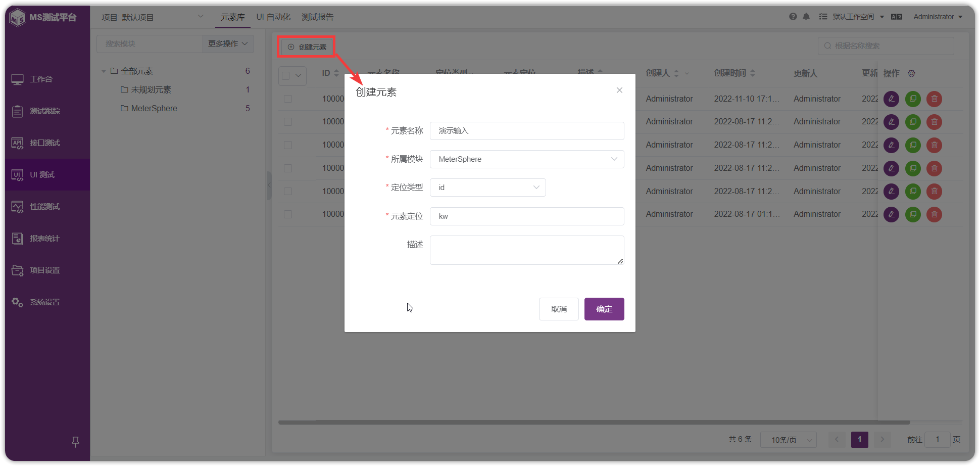Click the delete icon in first table row
Screen dimensions: 980x466
935,99
